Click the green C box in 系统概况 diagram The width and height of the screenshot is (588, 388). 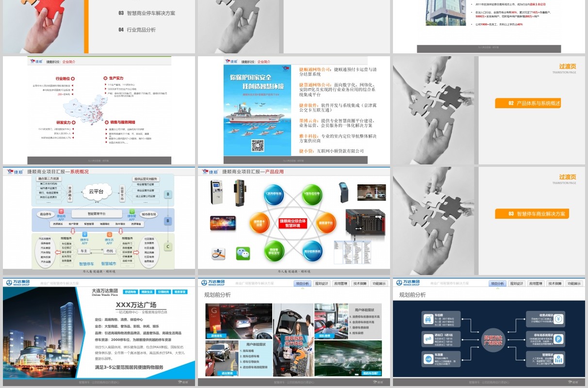(x=168, y=247)
